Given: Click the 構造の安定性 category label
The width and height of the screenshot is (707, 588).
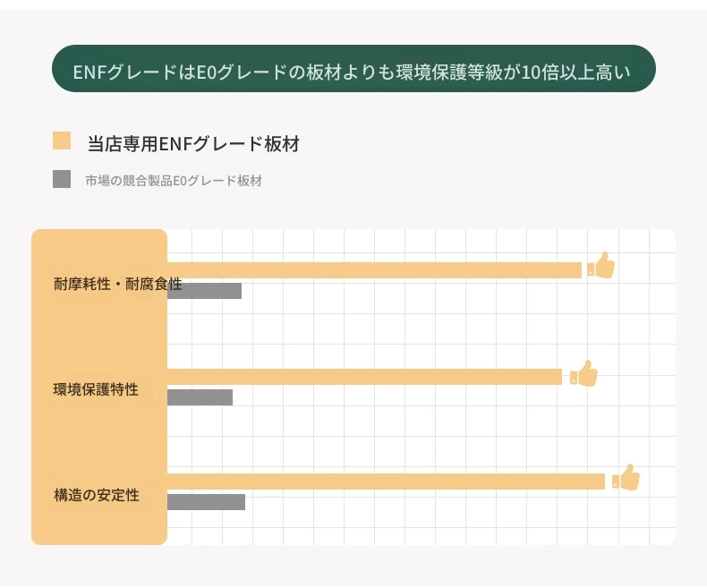Looking at the screenshot, I should tap(97, 494).
